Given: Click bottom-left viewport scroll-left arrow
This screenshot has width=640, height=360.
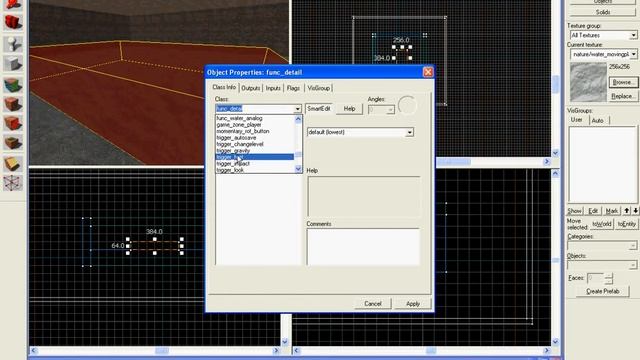Looking at the screenshot, I should [33, 351].
